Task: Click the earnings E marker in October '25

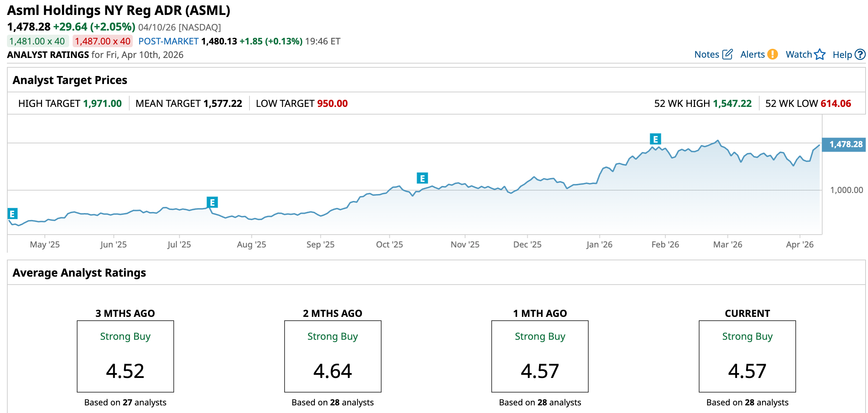Action: tap(422, 178)
